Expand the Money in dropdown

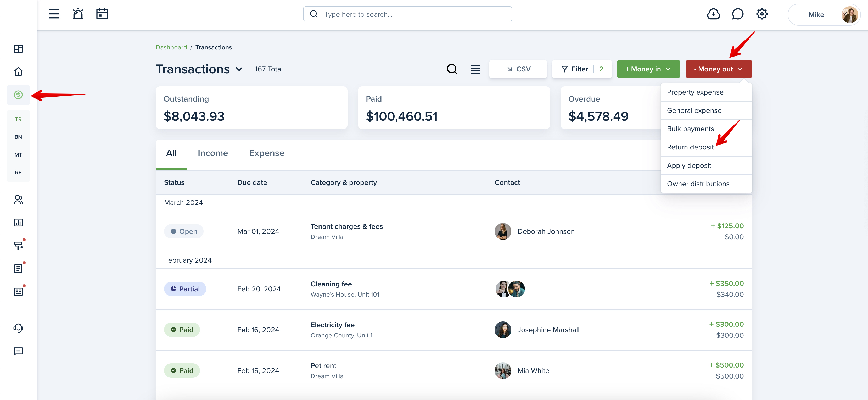[648, 69]
